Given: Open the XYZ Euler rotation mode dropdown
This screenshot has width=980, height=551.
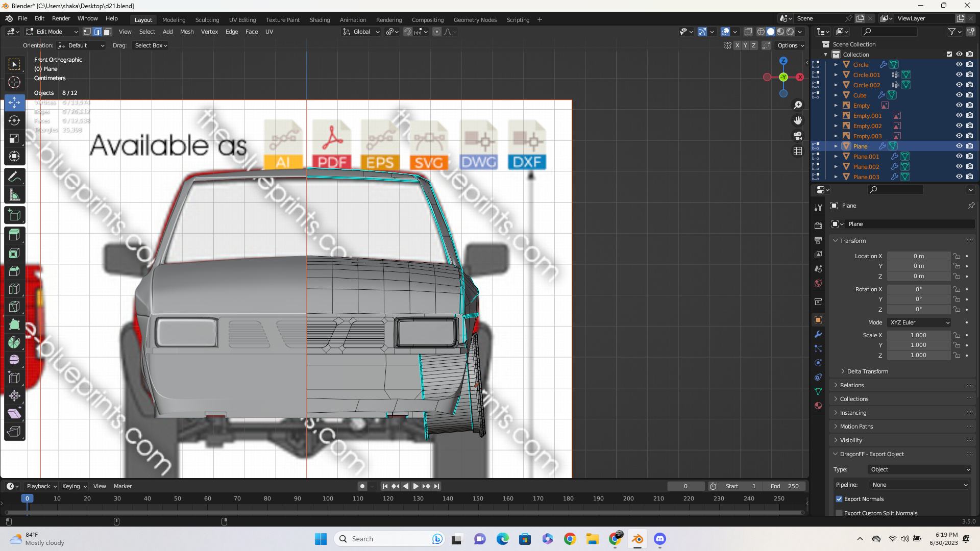Looking at the screenshot, I should pos(919,322).
